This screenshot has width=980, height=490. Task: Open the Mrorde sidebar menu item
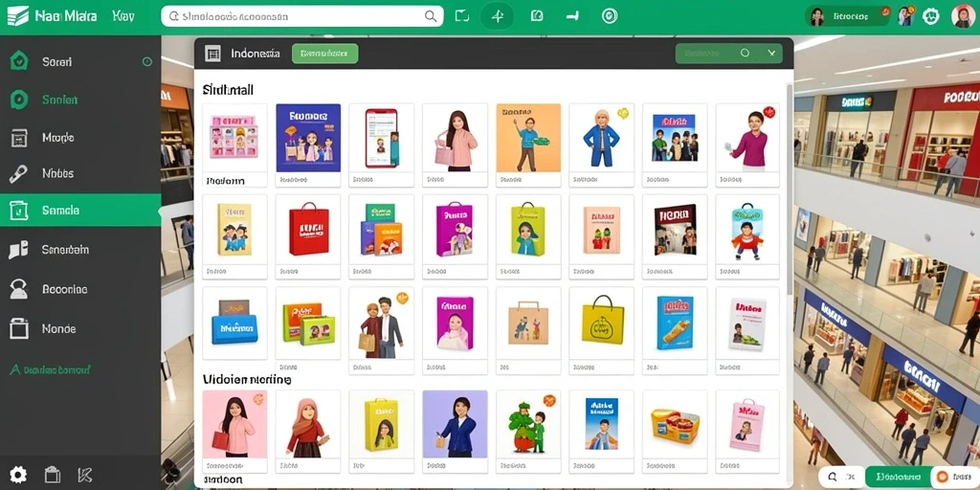tap(80, 138)
